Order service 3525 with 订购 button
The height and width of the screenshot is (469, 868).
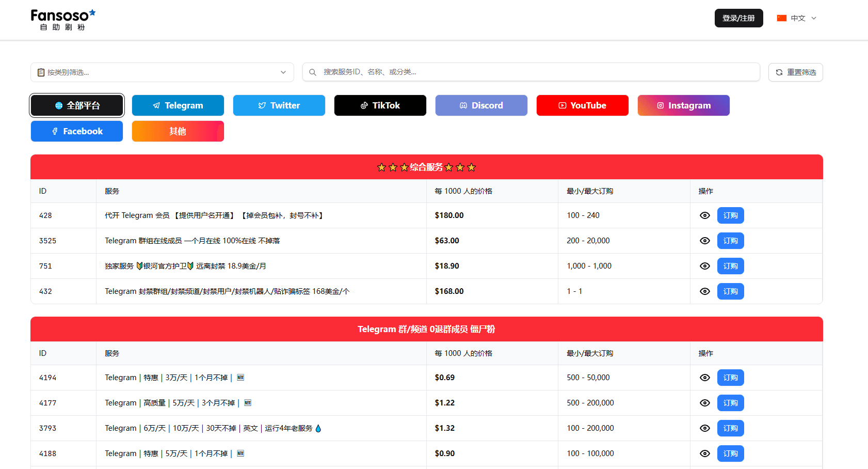[730, 241]
